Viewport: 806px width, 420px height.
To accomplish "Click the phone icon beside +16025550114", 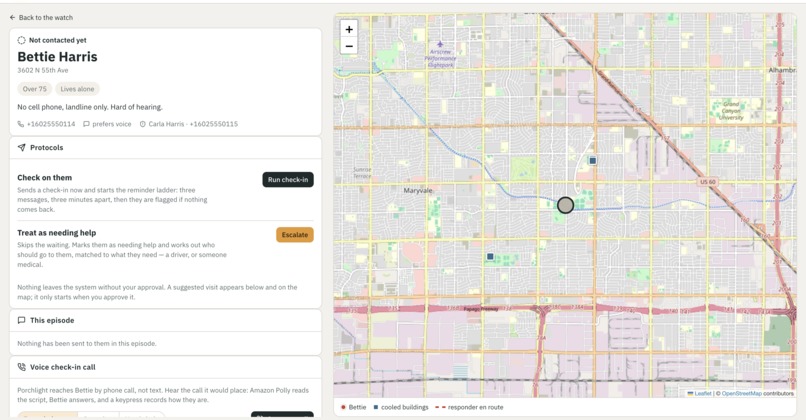I will point(21,124).
